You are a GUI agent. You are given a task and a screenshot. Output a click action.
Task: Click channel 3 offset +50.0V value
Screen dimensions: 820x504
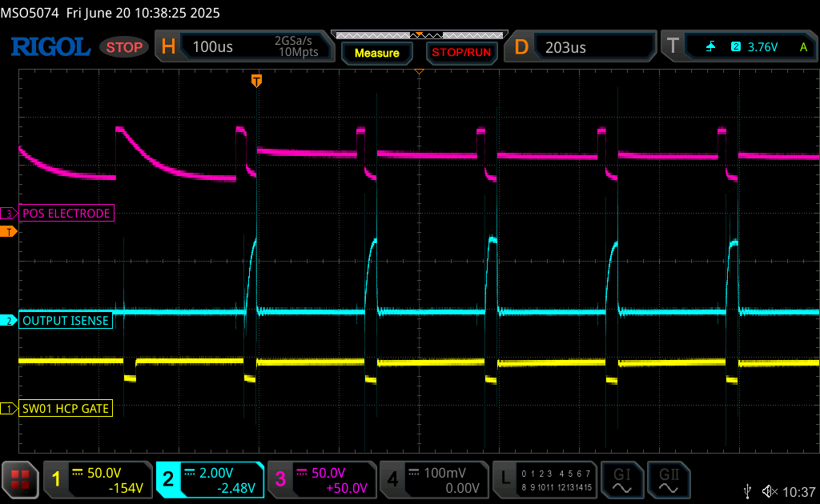pyautogui.click(x=347, y=488)
